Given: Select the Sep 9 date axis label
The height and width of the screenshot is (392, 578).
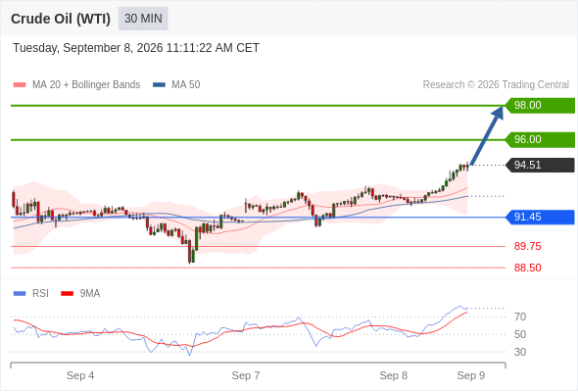Looking at the screenshot, I should pyautogui.click(x=471, y=375).
